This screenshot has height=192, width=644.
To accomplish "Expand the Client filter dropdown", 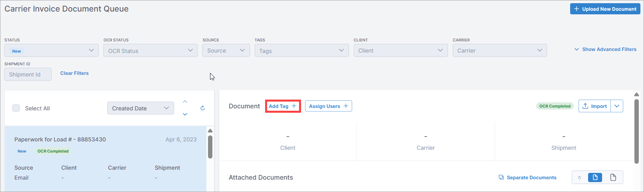I will 401,51.
